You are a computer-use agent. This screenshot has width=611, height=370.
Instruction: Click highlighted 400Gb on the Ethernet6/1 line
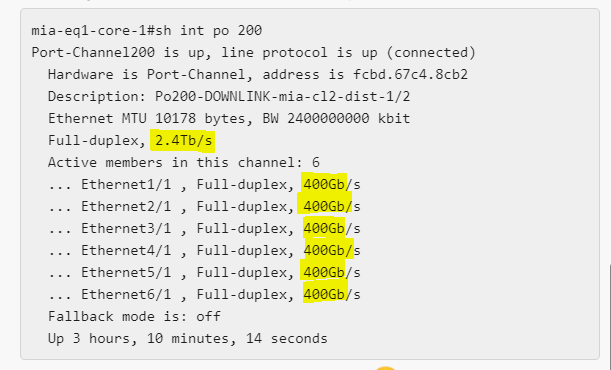(x=325, y=294)
